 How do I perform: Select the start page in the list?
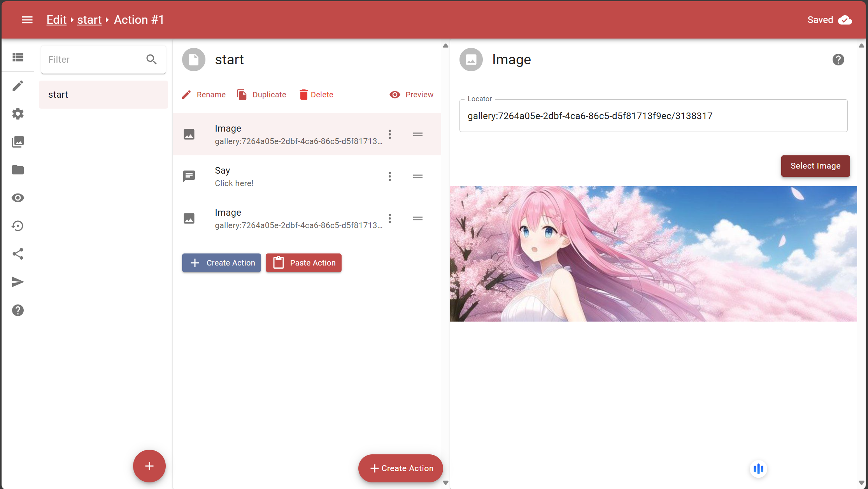pyautogui.click(x=103, y=95)
